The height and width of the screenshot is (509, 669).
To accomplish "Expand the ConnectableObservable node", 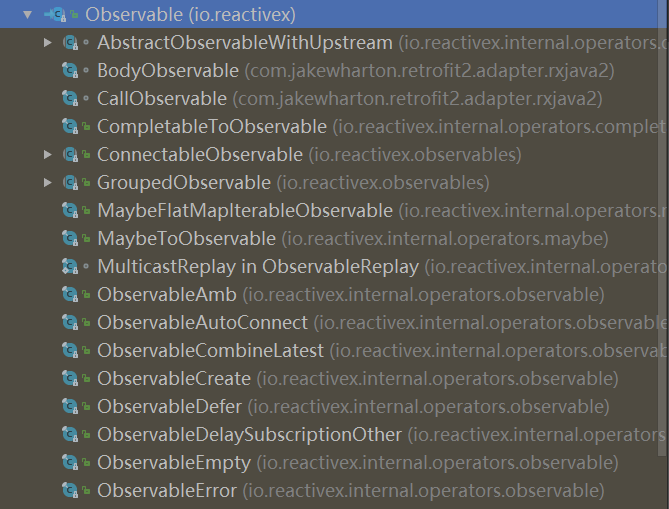I will (x=48, y=154).
